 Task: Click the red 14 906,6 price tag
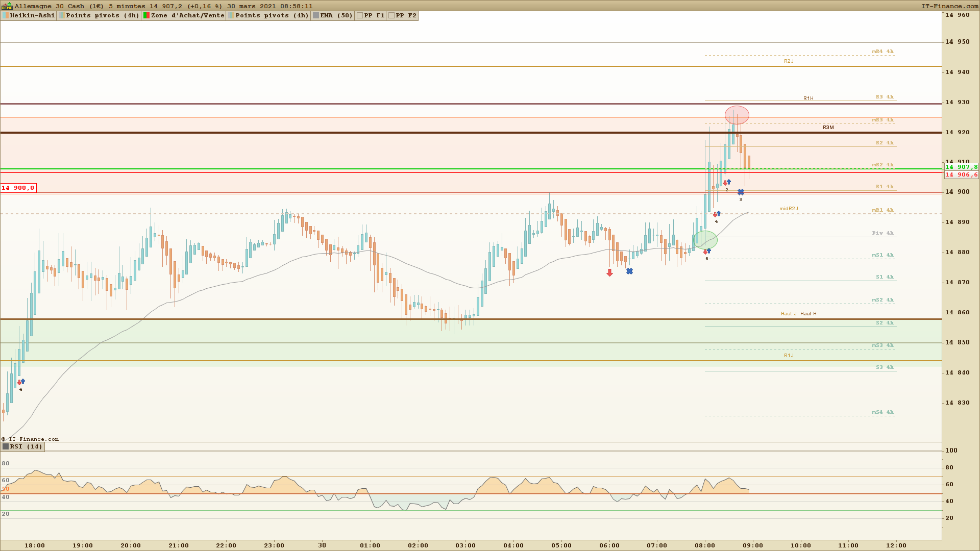click(961, 175)
